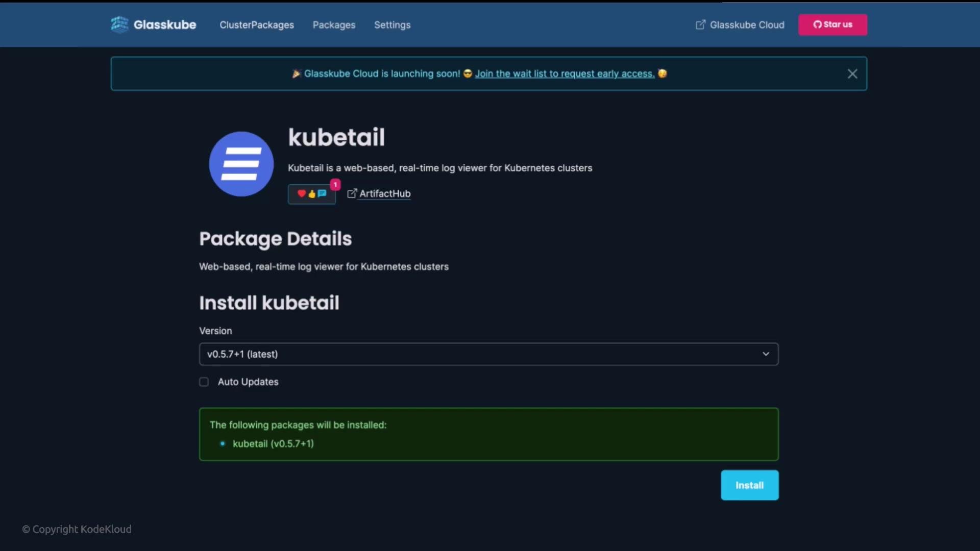
Task: Expand the Version dropdown
Action: coord(488,354)
